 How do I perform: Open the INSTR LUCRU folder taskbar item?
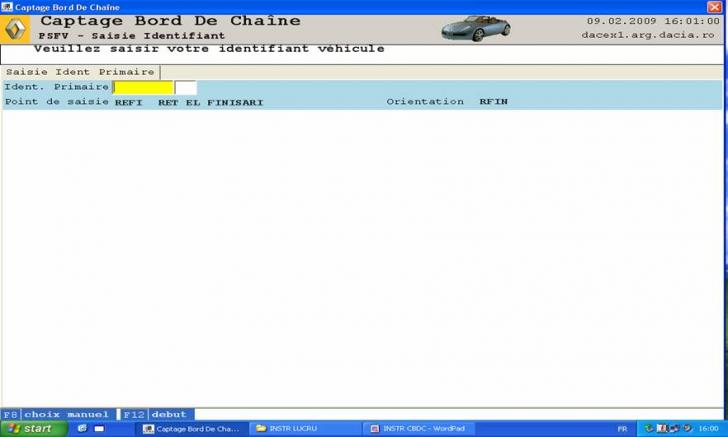coord(305,429)
